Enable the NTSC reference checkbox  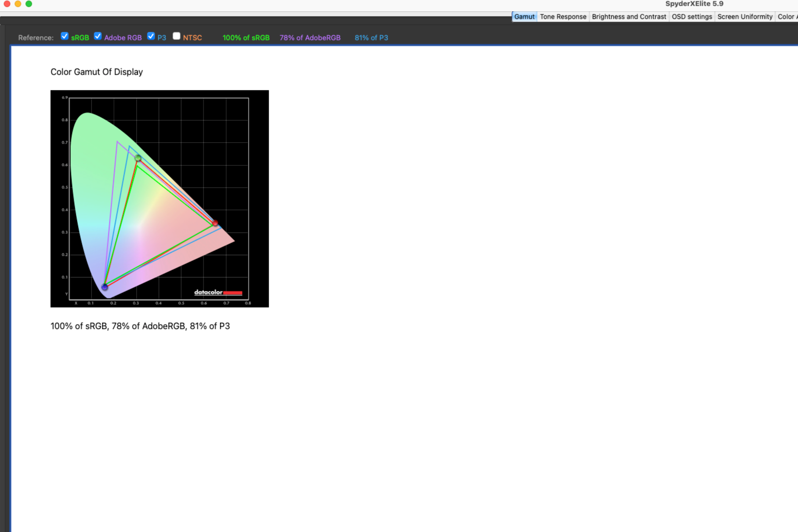pyautogui.click(x=177, y=36)
